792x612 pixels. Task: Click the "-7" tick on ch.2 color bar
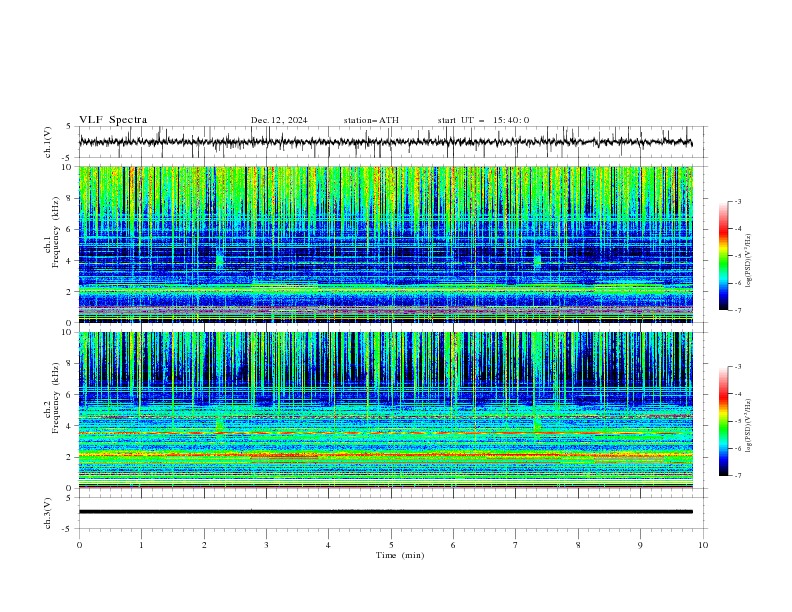coord(737,476)
